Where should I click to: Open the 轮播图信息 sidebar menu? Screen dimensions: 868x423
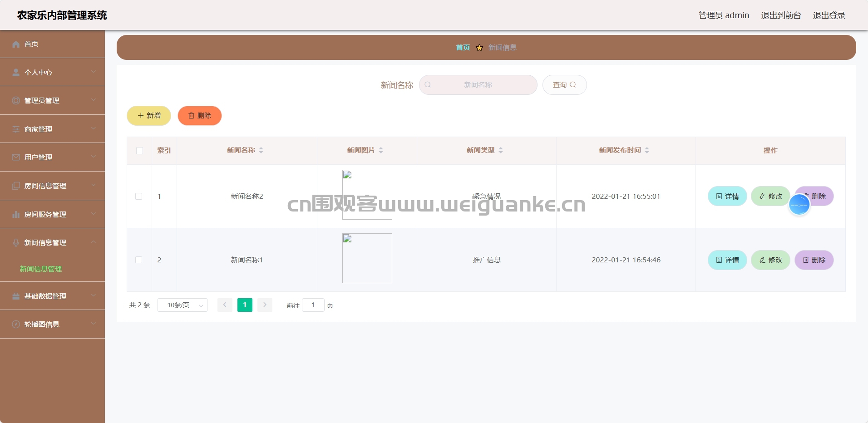tap(52, 325)
